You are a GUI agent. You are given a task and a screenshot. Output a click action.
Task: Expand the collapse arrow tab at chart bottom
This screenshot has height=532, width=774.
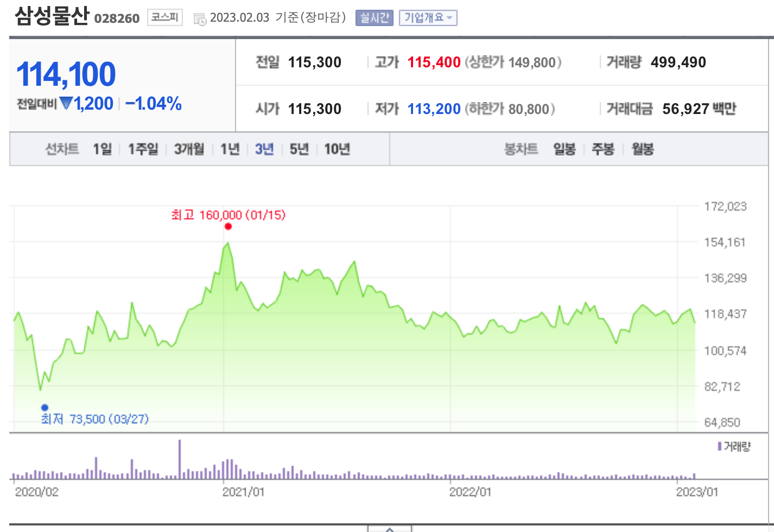[x=390, y=529]
